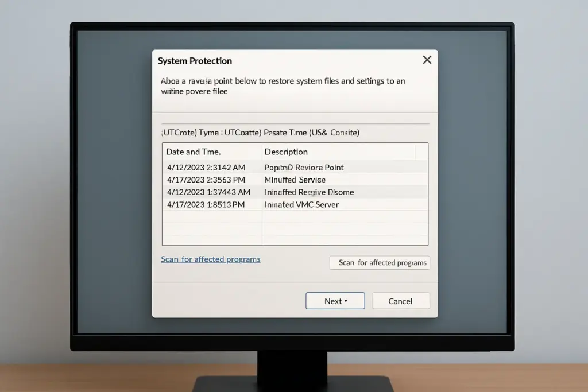Click the System Protection title text
The width and height of the screenshot is (588, 392).
(195, 61)
